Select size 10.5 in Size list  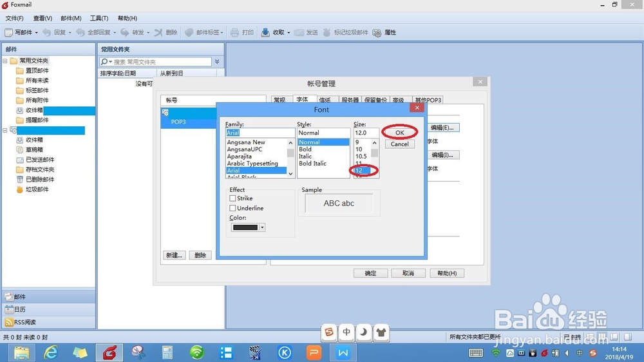[x=361, y=156]
